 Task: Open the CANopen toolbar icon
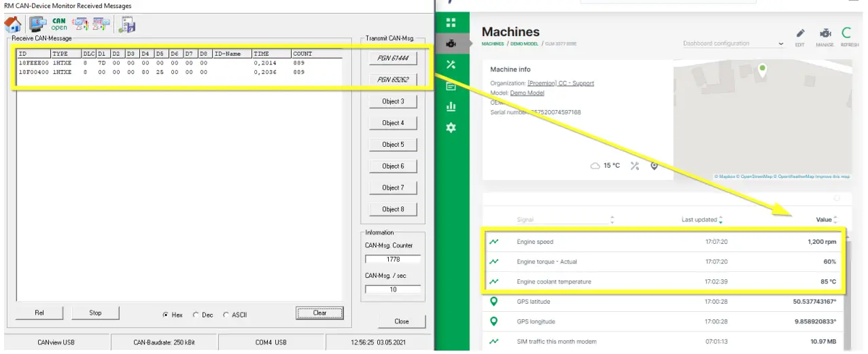tap(59, 24)
